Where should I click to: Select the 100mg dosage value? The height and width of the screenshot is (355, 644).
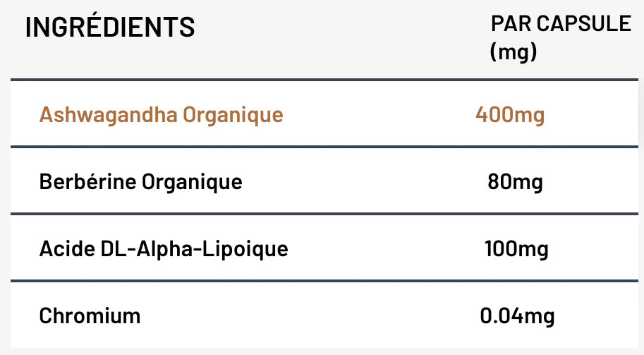point(516,249)
